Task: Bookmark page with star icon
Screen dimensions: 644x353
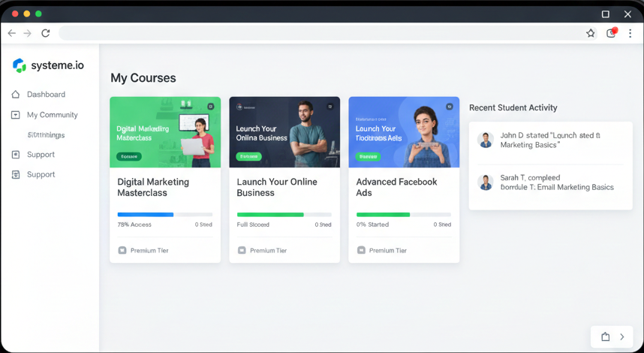Action: (x=591, y=33)
